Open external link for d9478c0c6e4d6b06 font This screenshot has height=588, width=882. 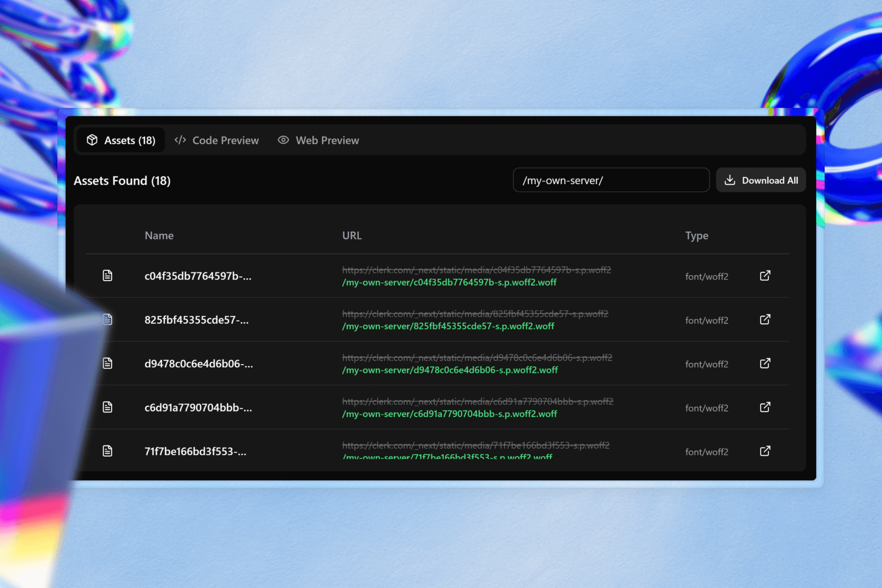765,363
